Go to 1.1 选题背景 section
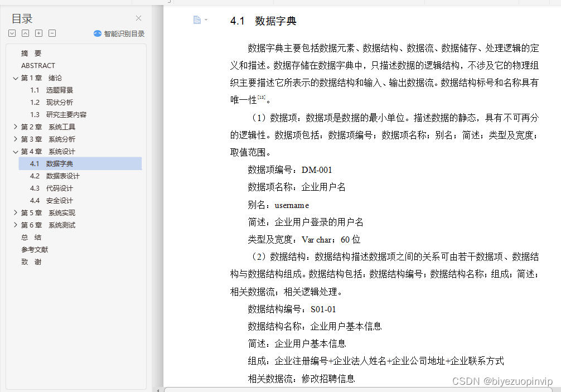The width and height of the screenshot is (561, 392). point(51,90)
